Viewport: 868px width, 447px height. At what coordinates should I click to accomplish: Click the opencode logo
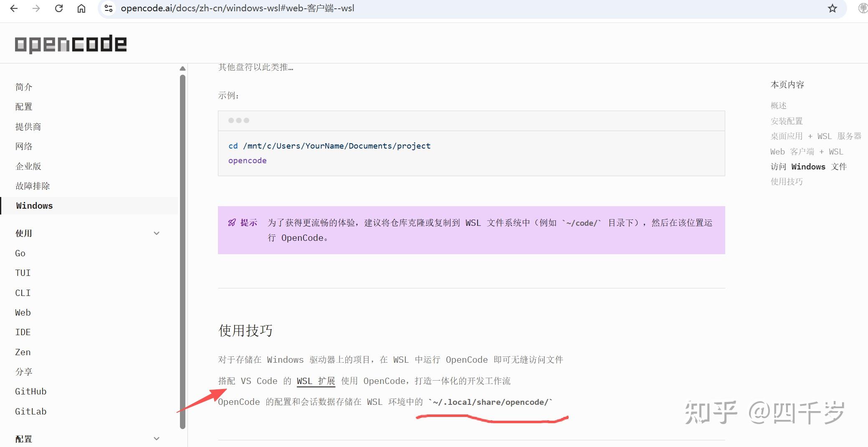point(71,44)
